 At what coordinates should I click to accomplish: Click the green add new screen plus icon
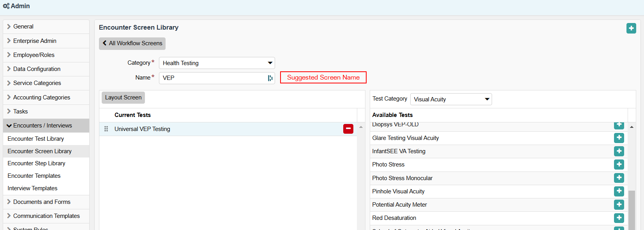point(631,28)
